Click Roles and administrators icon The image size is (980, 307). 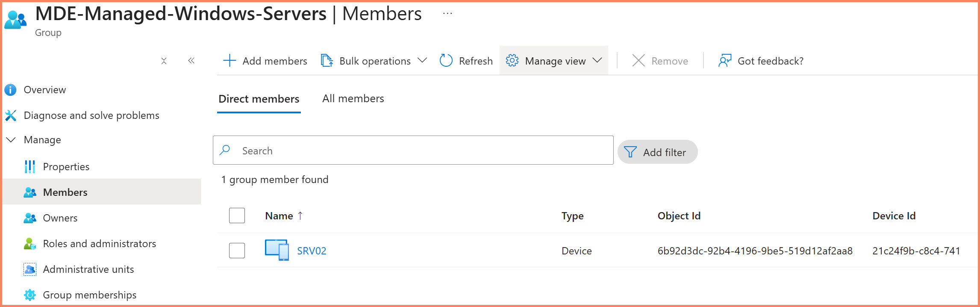pos(29,244)
